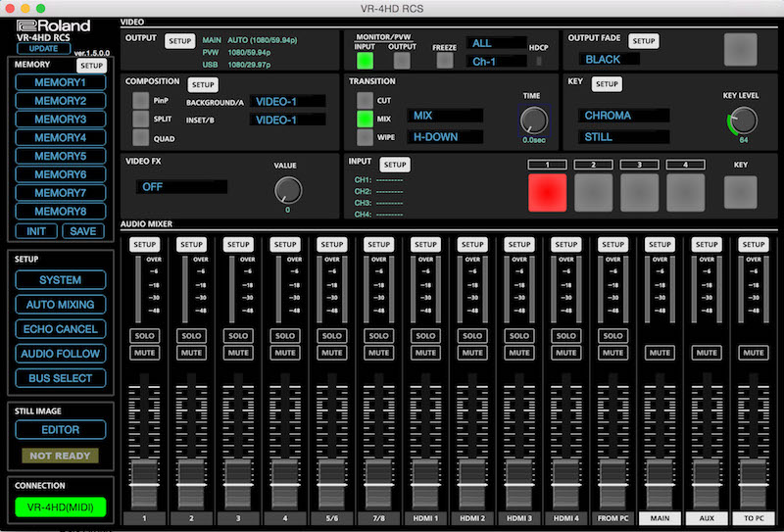Select video input 3 pad
The height and width of the screenshot is (532, 784).
640,192
